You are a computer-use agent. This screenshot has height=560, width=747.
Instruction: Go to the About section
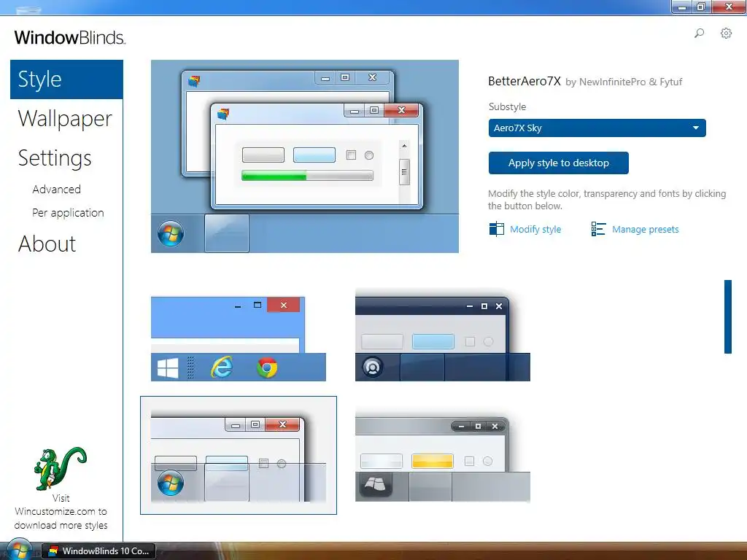pos(47,244)
